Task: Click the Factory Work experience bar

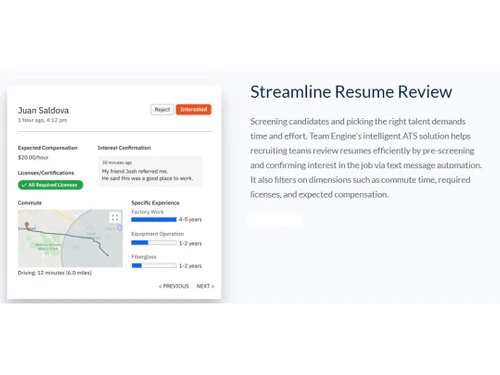Action: pos(154,219)
